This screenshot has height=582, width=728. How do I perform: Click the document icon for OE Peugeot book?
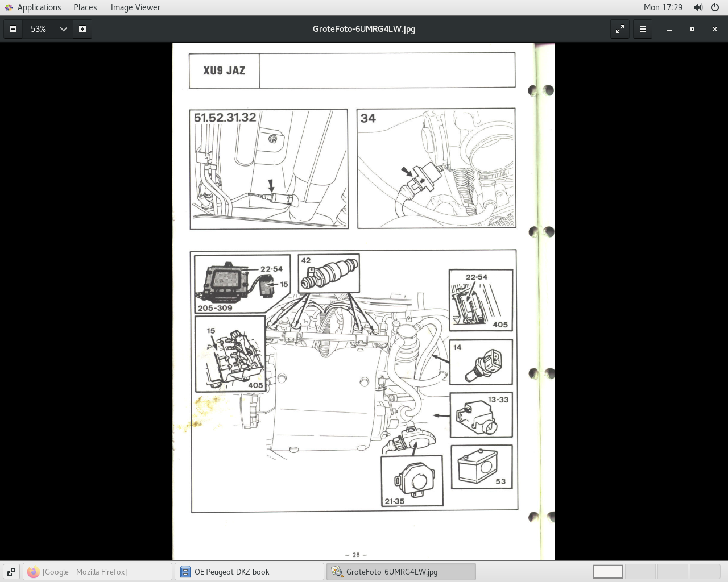185,572
